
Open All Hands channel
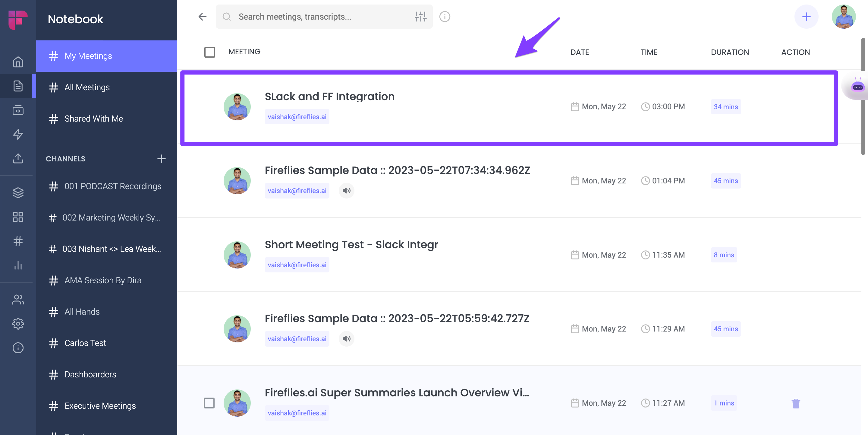tap(106, 312)
